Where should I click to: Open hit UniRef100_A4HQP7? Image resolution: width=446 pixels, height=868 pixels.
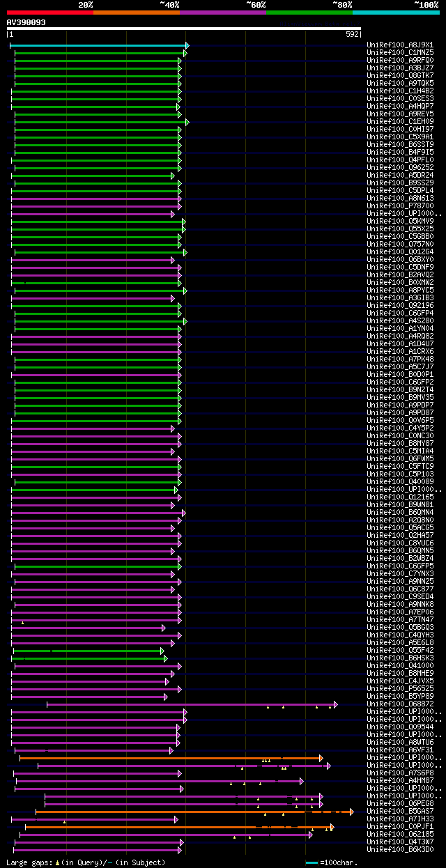(400, 107)
